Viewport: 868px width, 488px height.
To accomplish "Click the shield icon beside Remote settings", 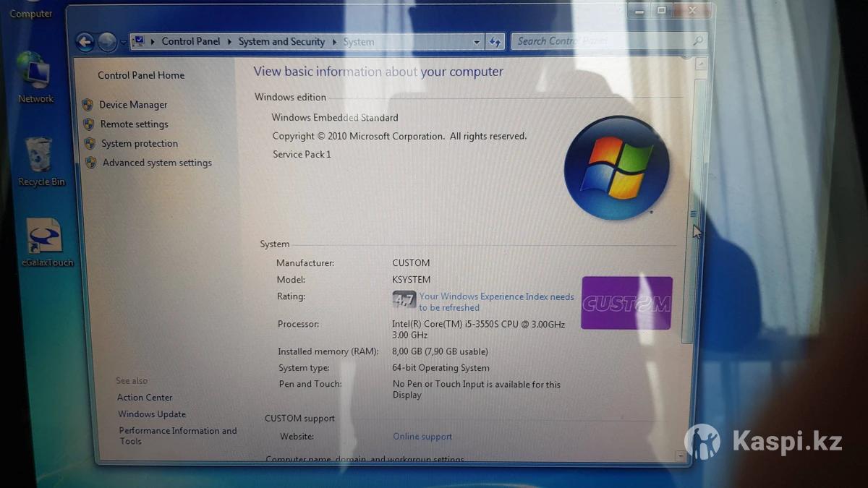I will tap(88, 124).
